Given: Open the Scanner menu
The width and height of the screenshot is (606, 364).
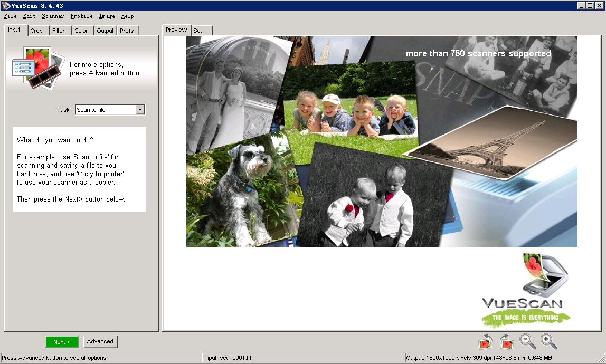Looking at the screenshot, I should point(53,16).
